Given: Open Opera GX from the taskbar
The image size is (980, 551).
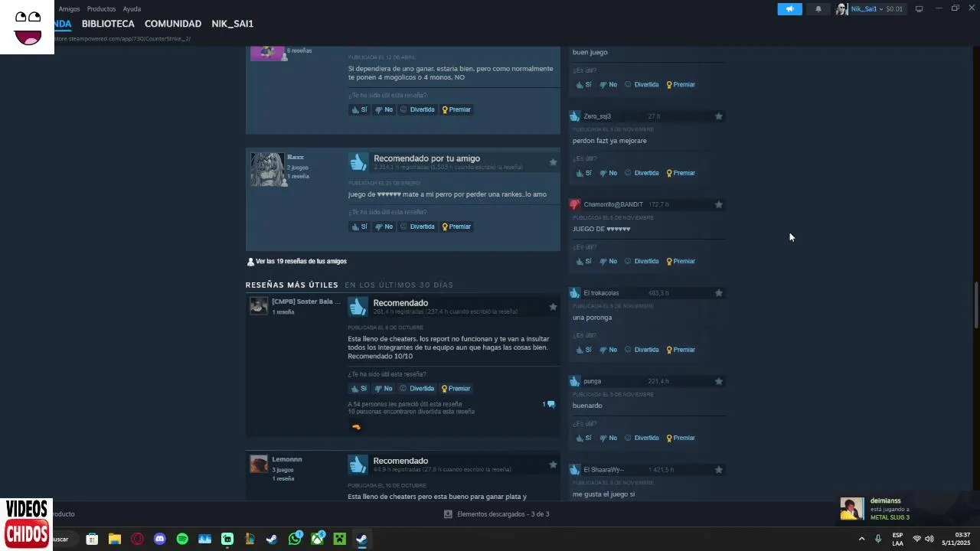Looking at the screenshot, I should (137, 539).
